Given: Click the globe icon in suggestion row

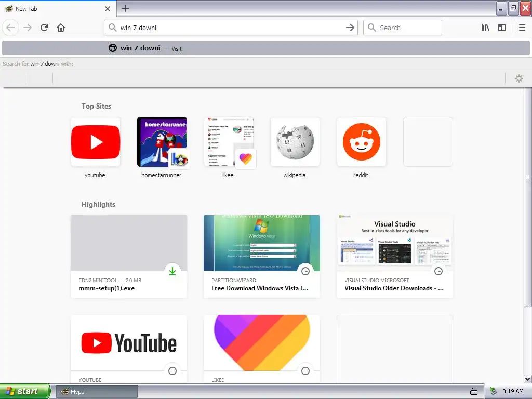Looking at the screenshot, I should click(113, 48).
